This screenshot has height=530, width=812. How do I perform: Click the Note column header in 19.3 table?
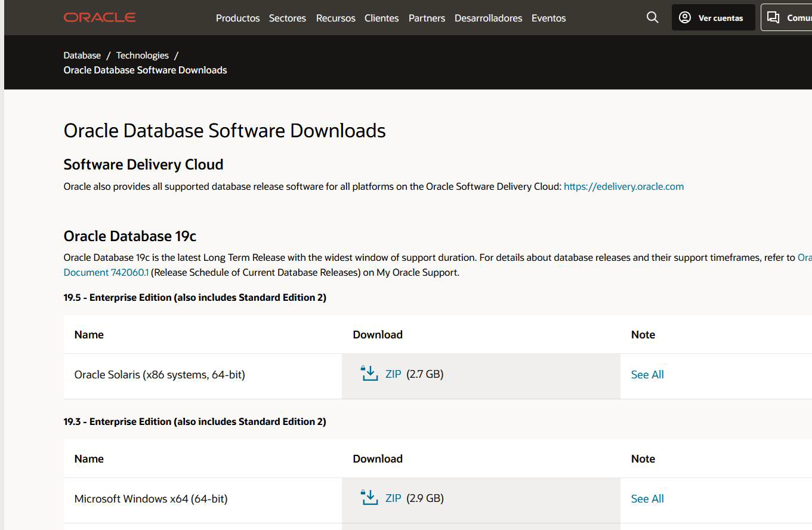pos(643,458)
